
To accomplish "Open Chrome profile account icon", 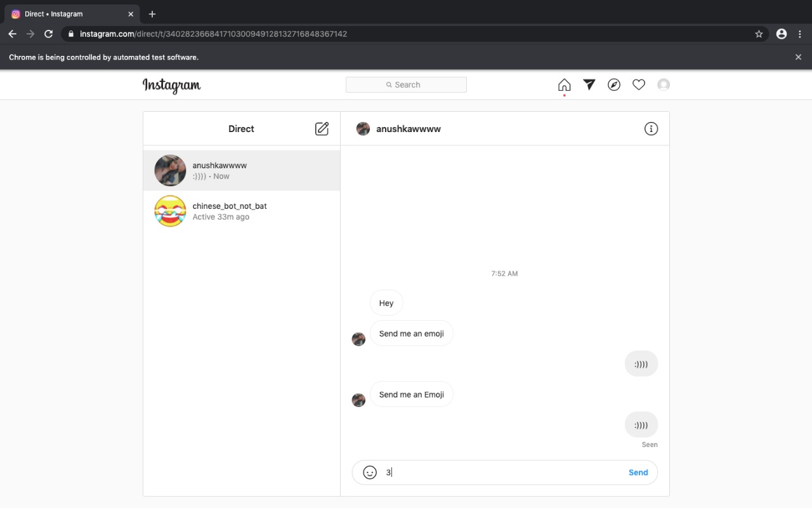I will point(782,34).
